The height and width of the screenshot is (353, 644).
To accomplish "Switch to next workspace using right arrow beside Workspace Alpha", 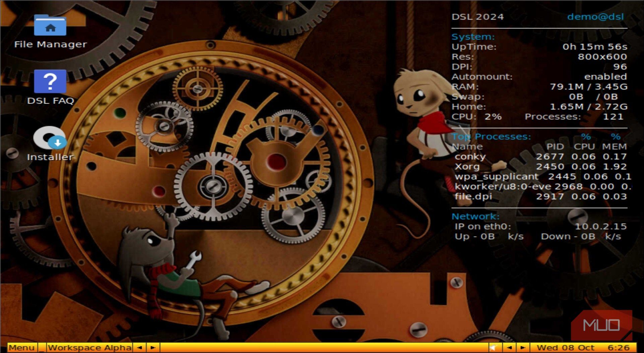I will tap(153, 348).
